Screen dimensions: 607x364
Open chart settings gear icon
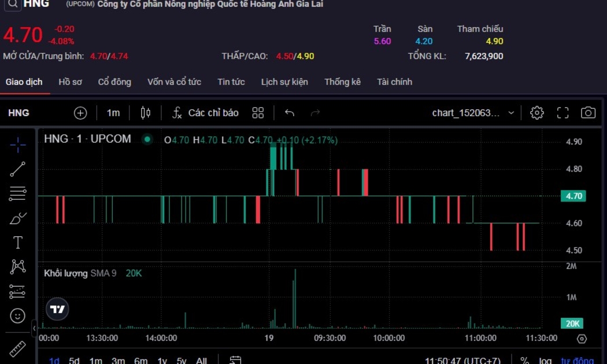[536, 113]
